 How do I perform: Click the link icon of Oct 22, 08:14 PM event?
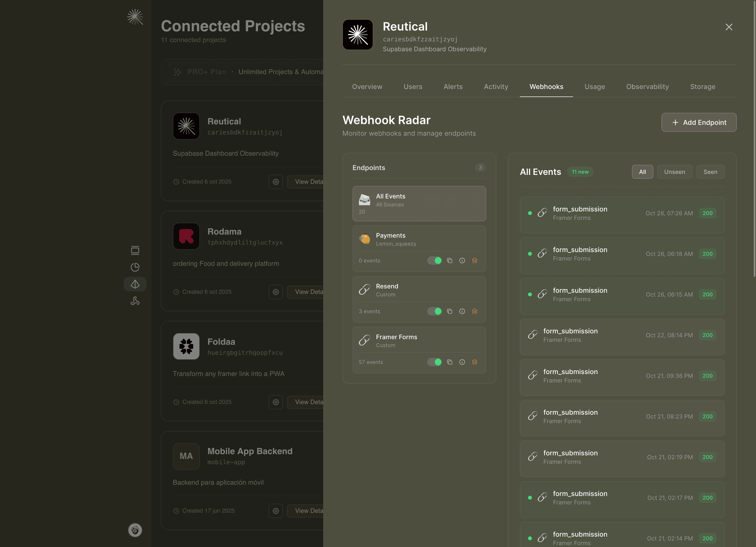[533, 335]
